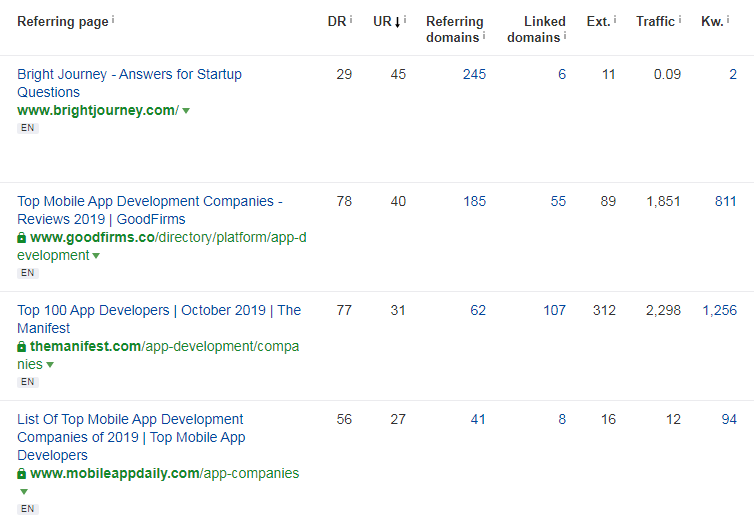Click the padlock icon beside themanifest.com URL

click(x=22, y=347)
